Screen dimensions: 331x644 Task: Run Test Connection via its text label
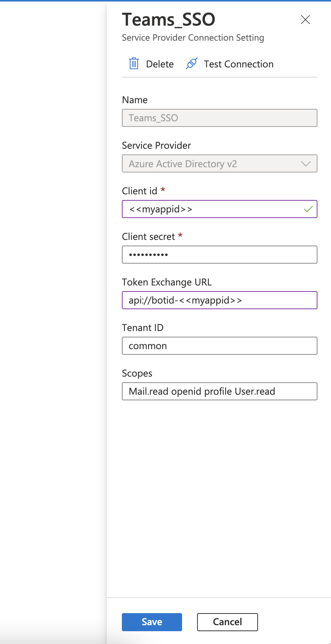click(x=238, y=64)
